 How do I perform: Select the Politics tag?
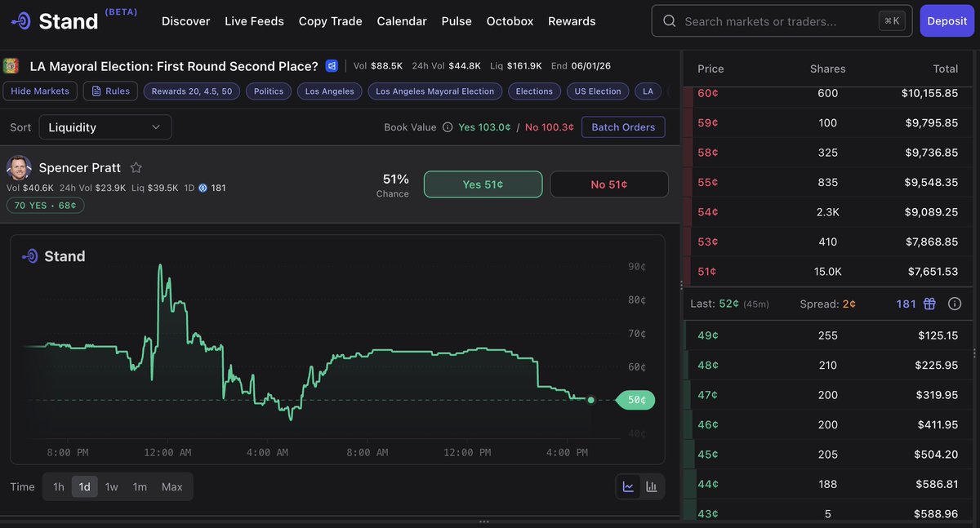pyautogui.click(x=269, y=91)
